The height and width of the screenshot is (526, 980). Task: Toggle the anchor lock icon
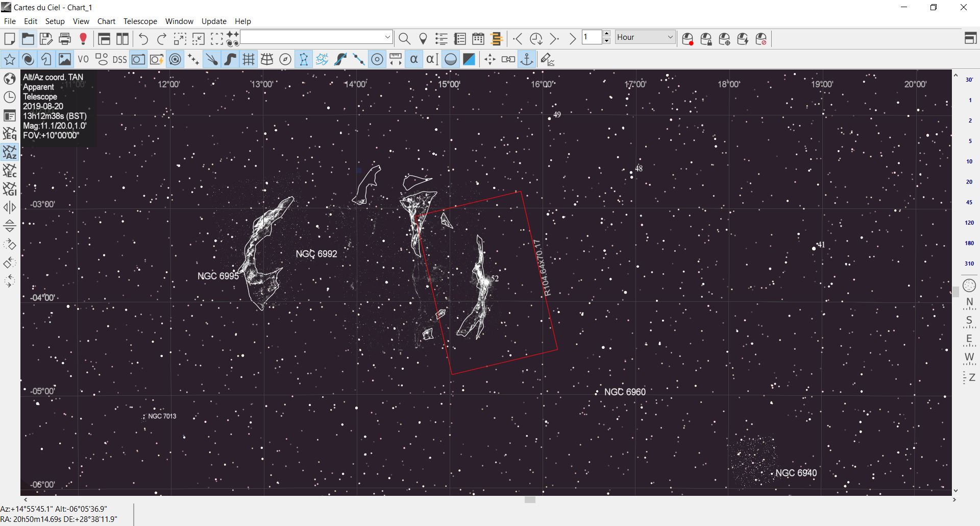tap(527, 60)
